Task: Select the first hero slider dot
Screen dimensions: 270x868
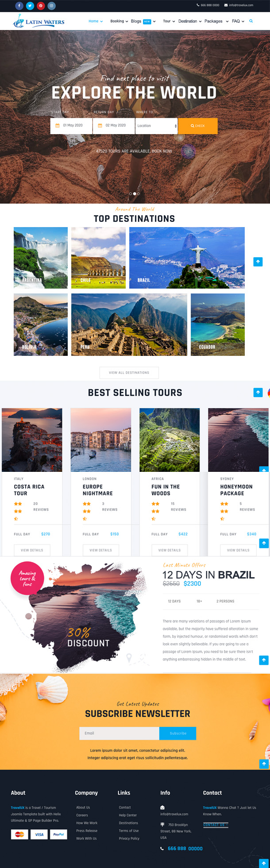Action: [x=131, y=194]
